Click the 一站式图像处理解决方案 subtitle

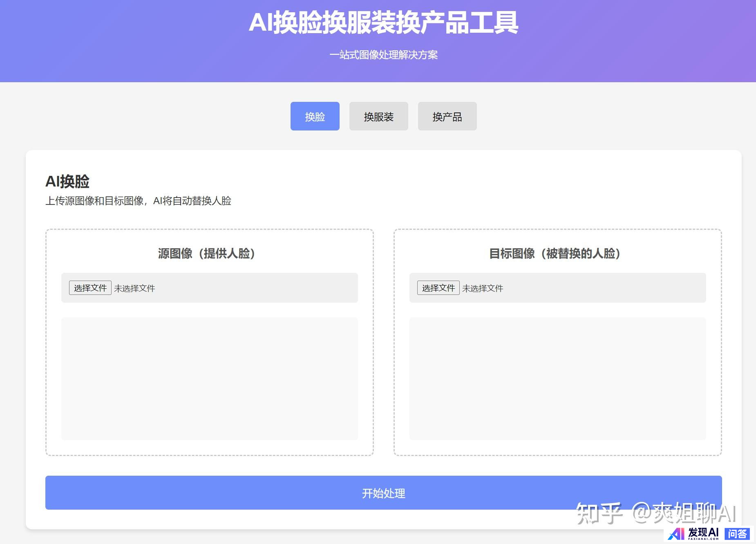(x=383, y=55)
